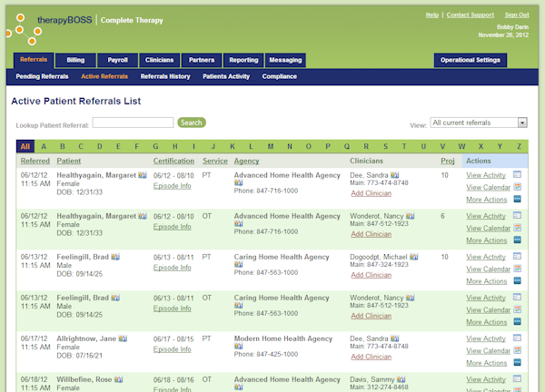The height and width of the screenshot is (392, 545).
Task: Click agency card icon under Caring Home Health Agency PT row
Action: coord(238,264)
